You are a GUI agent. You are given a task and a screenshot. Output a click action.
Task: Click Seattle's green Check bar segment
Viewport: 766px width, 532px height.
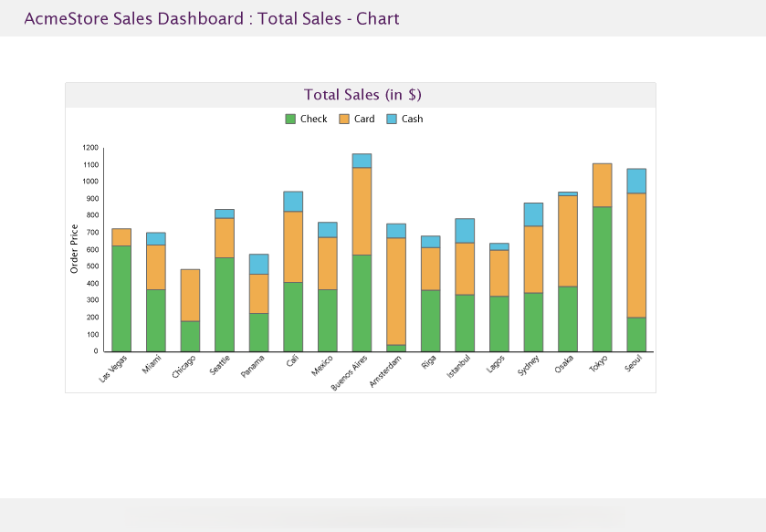point(225,304)
